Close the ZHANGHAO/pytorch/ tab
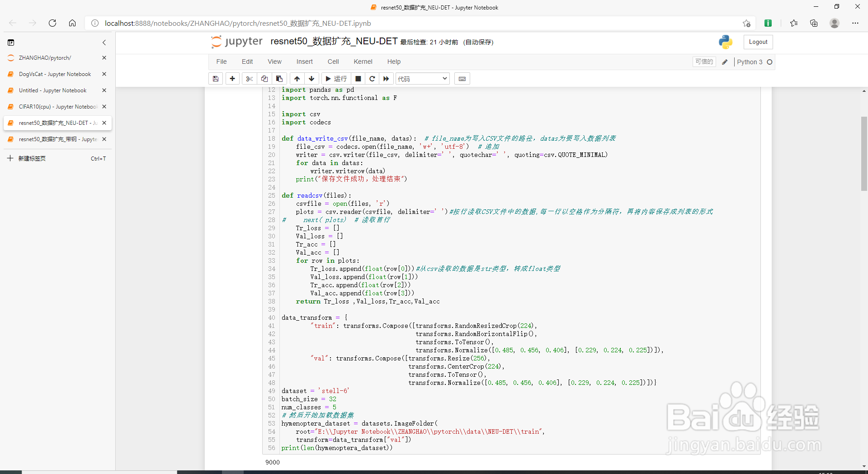Screen dimensions: 868x474 pyautogui.click(x=104, y=58)
